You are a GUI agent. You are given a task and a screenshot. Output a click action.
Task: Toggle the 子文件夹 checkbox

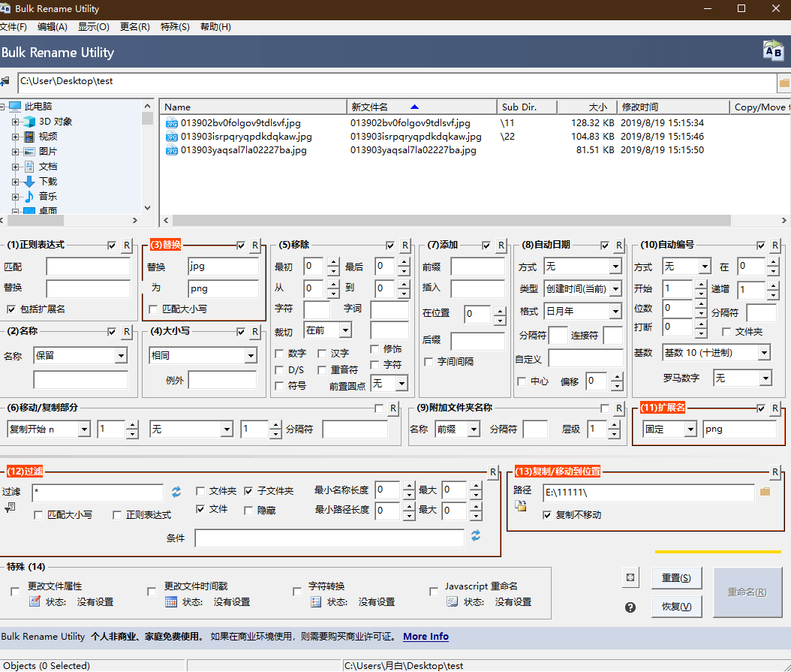249,491
